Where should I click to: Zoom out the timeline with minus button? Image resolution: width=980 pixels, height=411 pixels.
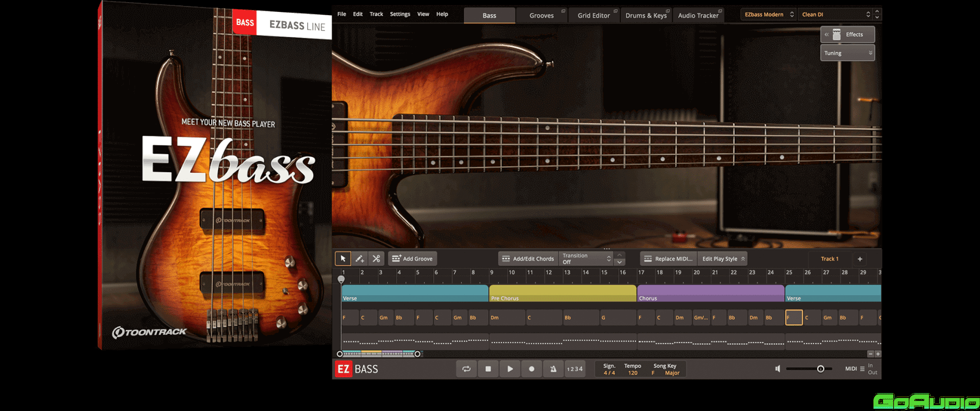pos(870,354)
